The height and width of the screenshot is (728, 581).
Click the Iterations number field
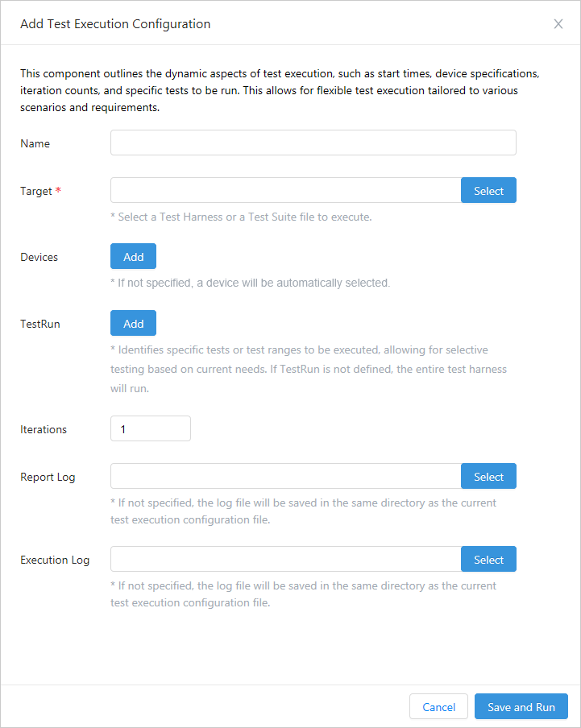(150, 428)
